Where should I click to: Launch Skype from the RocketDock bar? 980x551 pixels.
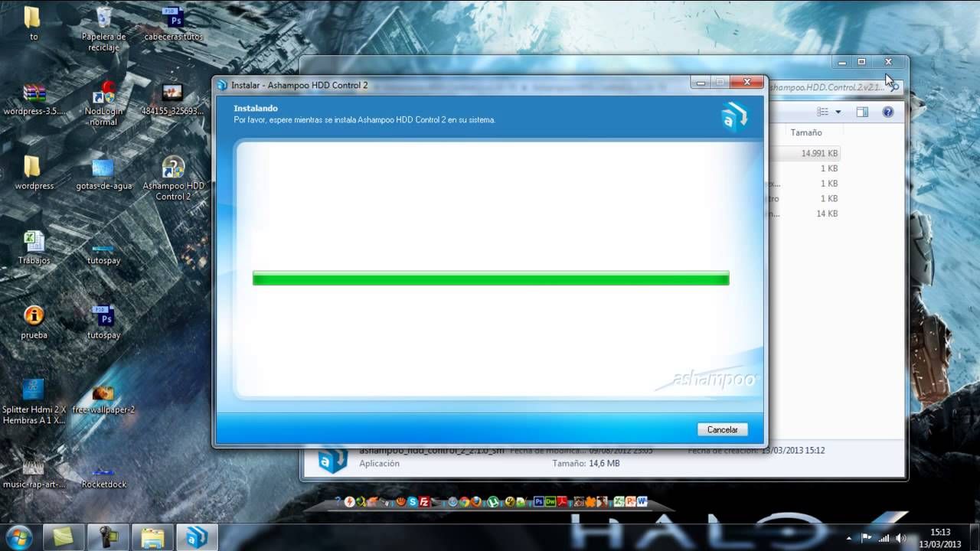413,502
